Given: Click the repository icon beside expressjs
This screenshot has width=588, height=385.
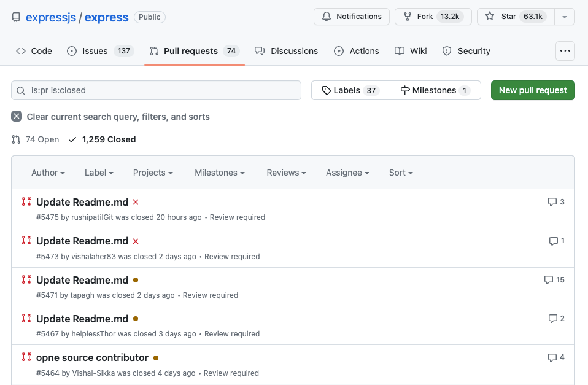Looking at the screenshot, I should coord(16,17).
